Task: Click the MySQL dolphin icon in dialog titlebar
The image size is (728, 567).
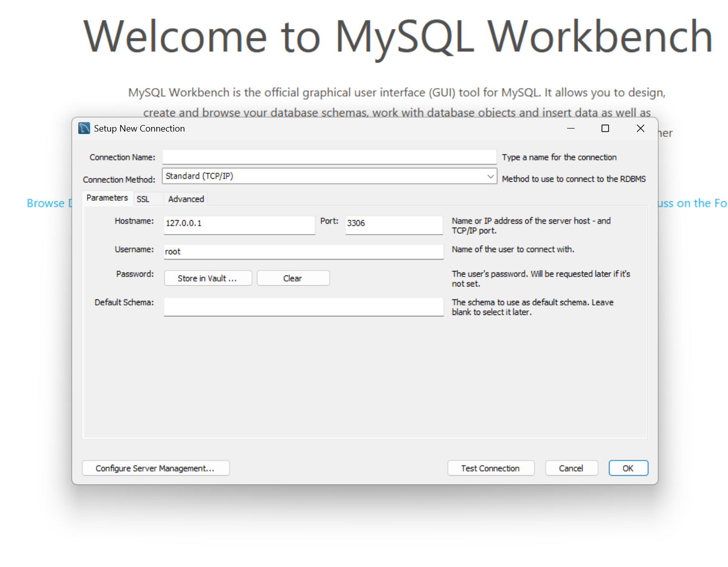Action: pyautogui.click(x=84, y=128)
